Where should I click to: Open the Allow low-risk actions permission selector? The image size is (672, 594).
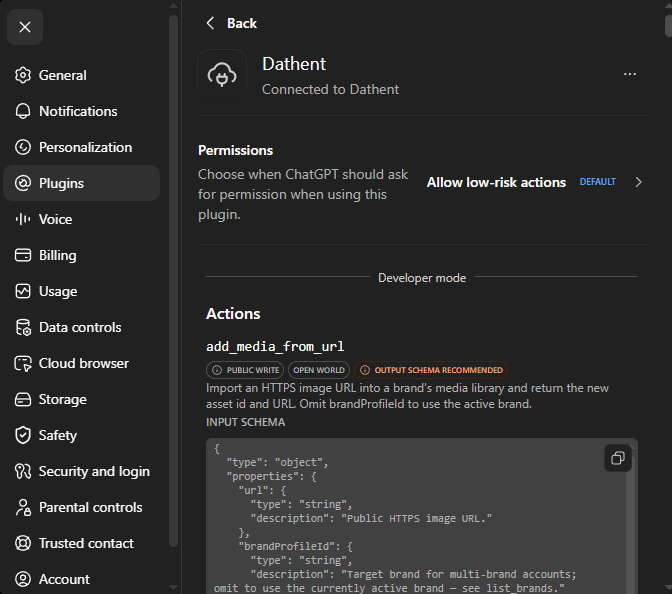pos(535,182)
